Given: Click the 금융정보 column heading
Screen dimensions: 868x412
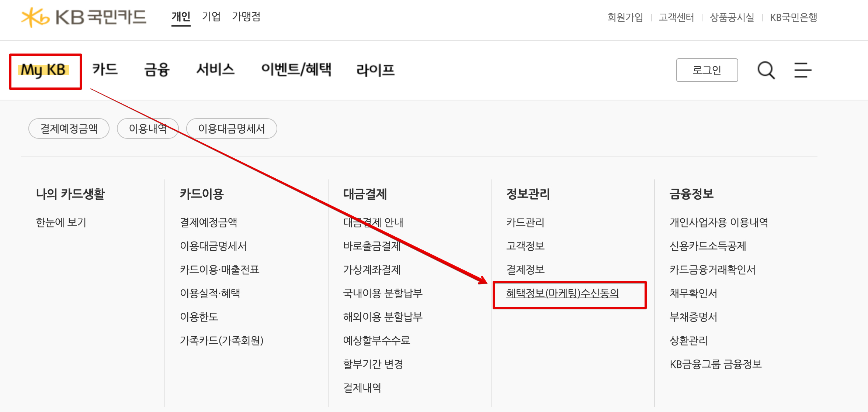Looking at the screenshot, I should 691,194.
